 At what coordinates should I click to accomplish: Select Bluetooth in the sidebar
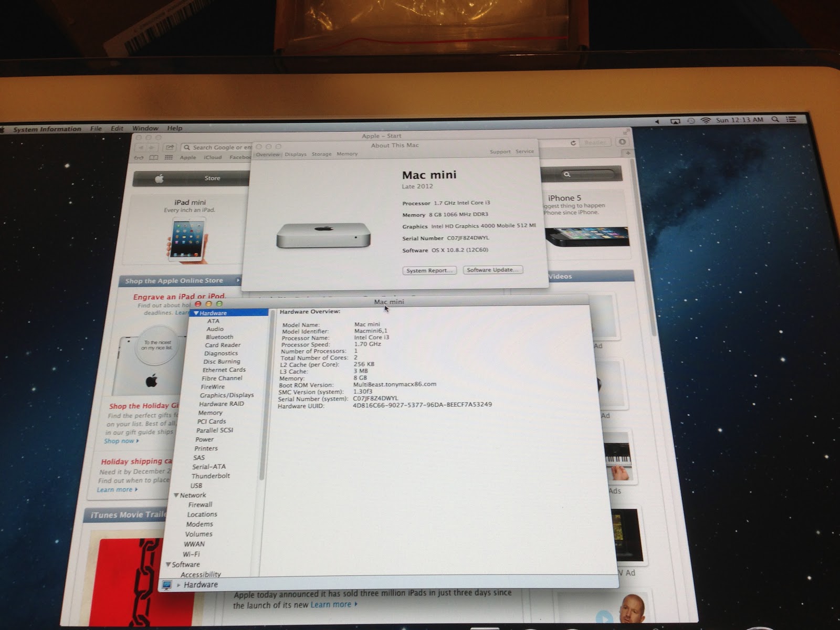click(x=219, y=337)
